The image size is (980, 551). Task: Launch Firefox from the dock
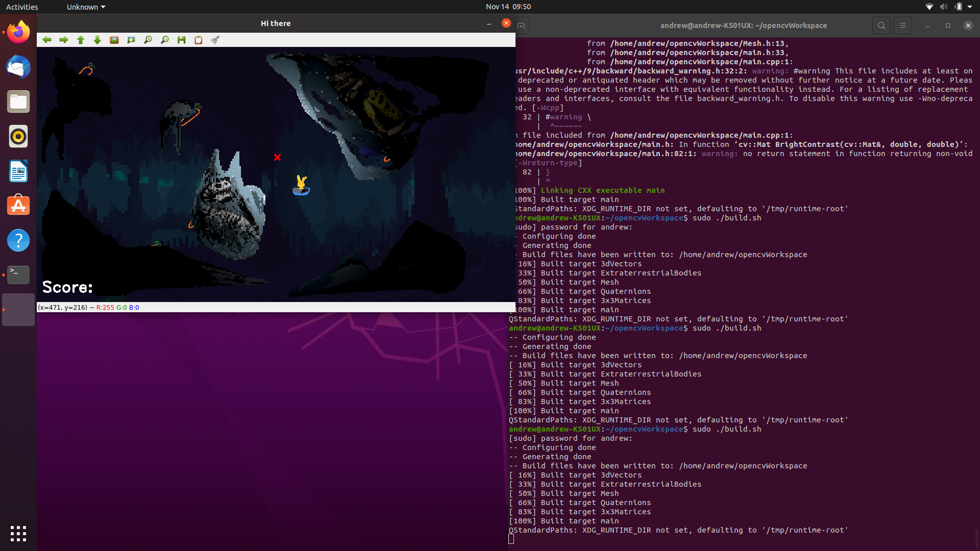point(18,33)
